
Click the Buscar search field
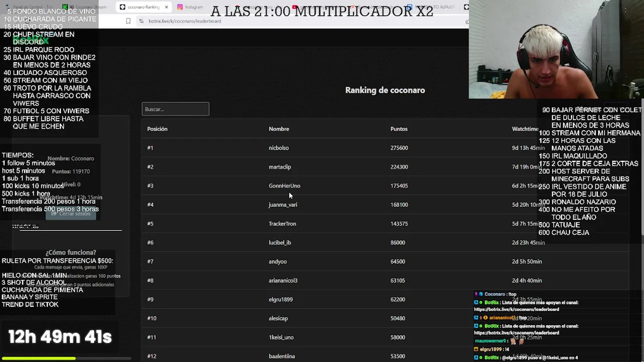pyautogui.click(x=175, y=109)
